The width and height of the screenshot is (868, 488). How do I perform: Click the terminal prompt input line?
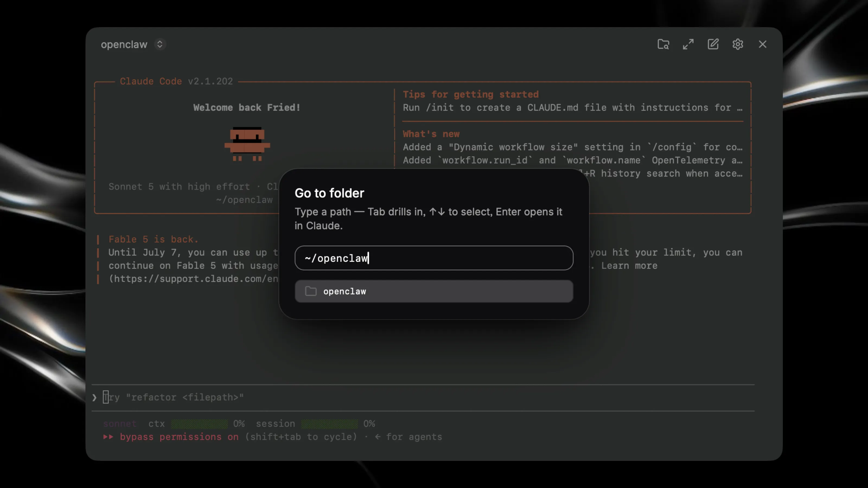click(423, 397)
